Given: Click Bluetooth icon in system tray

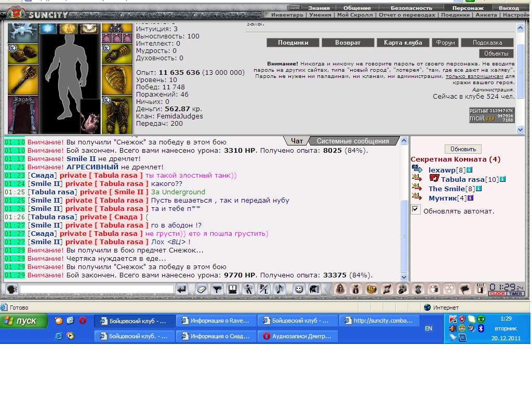Looking at the screenshot, I should 481,328.
